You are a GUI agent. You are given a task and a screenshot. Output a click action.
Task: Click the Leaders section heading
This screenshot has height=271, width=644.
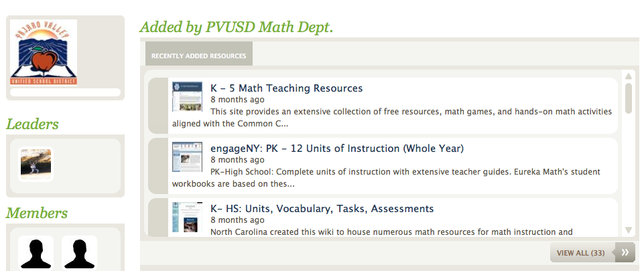[x=32, y=124]
